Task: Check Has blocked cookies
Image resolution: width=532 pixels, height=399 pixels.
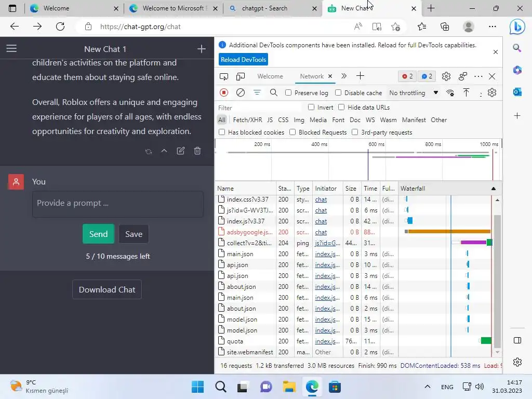Action: point(222,132)
